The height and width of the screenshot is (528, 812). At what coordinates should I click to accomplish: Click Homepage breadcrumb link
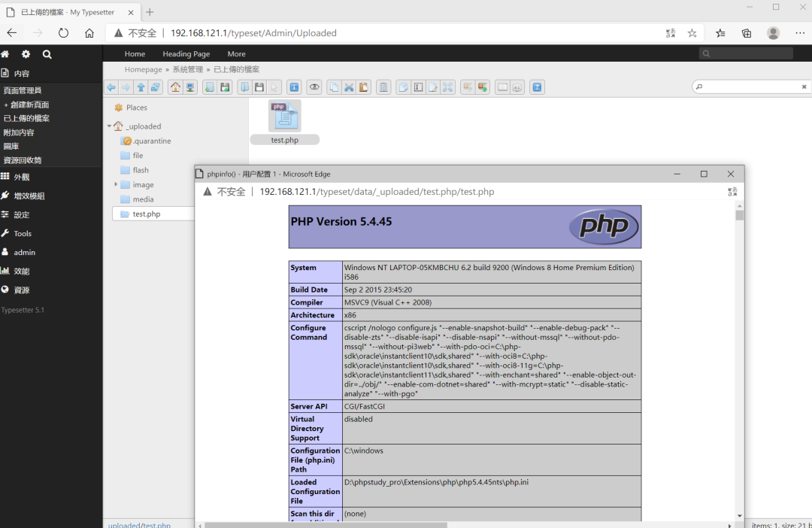pos(144,69)
